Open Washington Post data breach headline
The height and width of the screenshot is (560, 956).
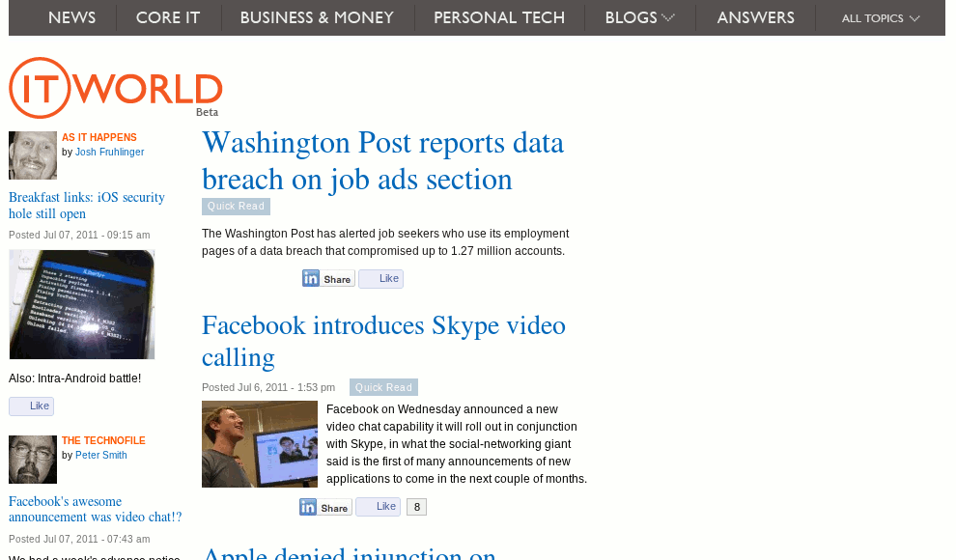(x=383, y=161)
